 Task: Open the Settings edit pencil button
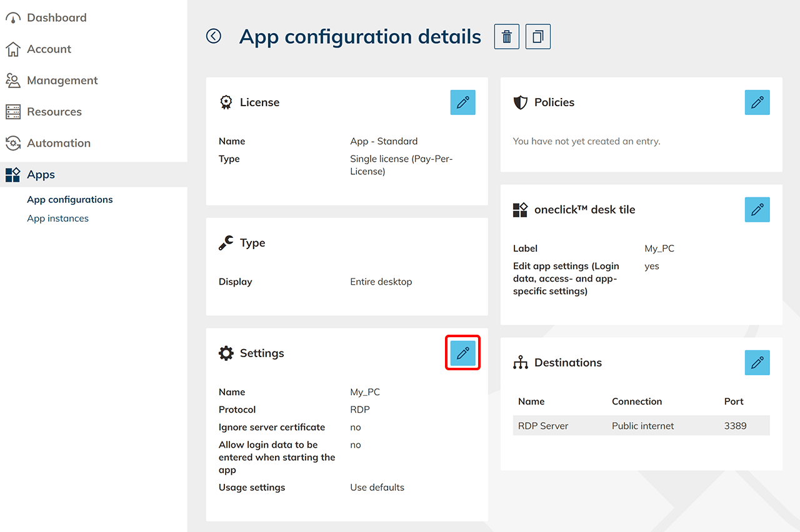tap(462, 353)
